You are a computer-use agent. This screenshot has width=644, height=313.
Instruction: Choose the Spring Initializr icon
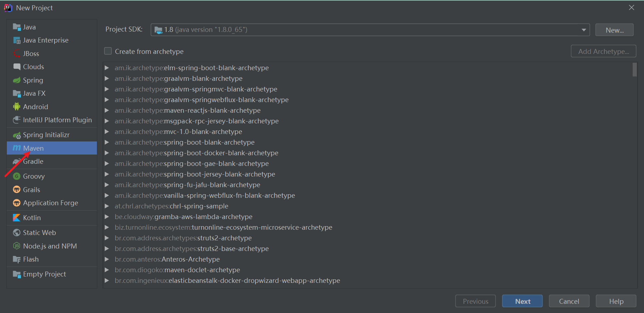[x=17, y=135]
